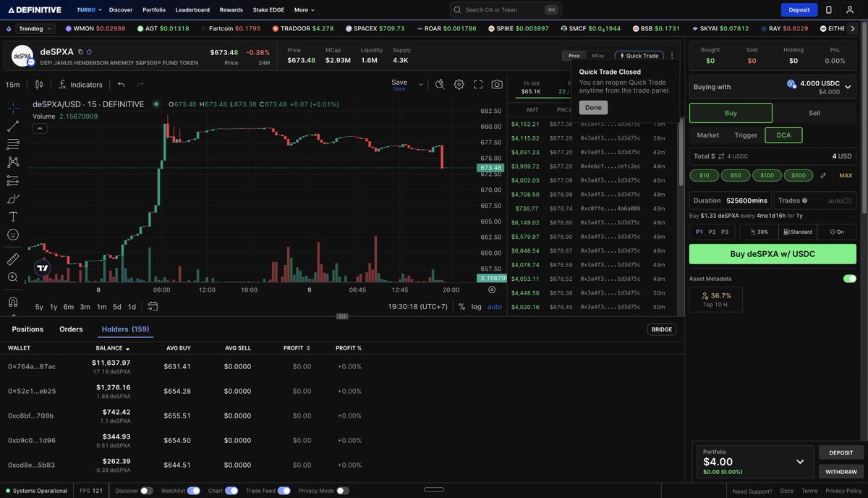Image resolution: width=868 pixels, height=498 pixels.
Task: Open chart settings gear
Action: 459,84
